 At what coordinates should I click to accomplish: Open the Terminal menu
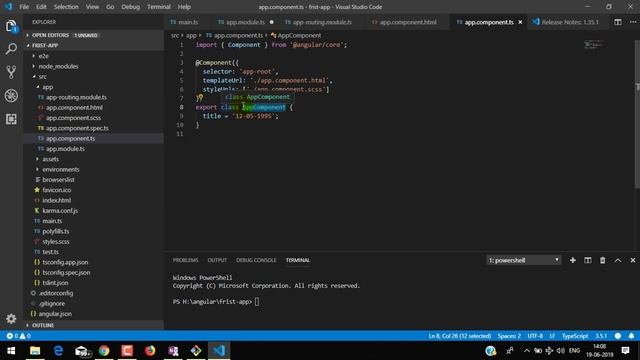pyautogui.click(x=158, y=7)
